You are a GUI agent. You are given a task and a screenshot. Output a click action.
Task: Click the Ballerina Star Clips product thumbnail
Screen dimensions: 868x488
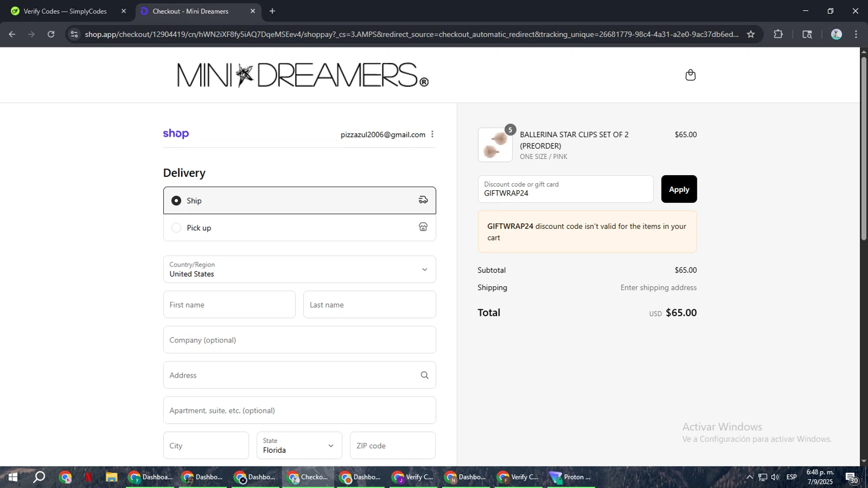tap(495, 145)
